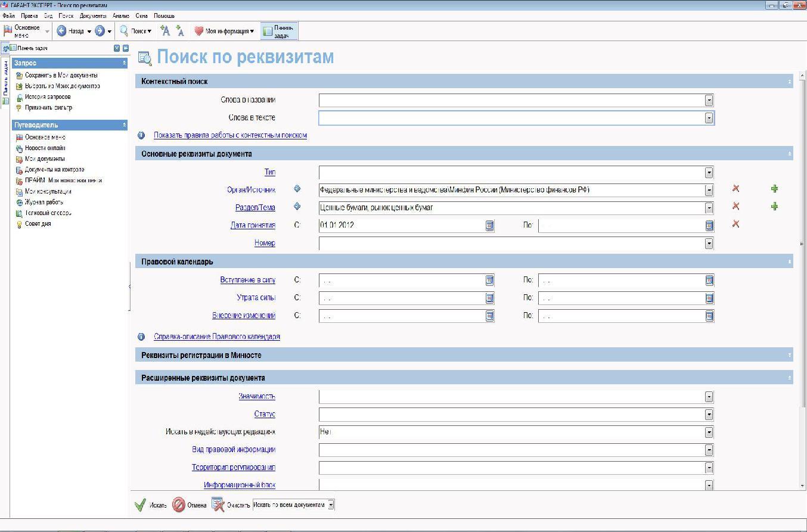
Task: Toggle logical operator icon beside Орган/Источник
Action: 297,189
